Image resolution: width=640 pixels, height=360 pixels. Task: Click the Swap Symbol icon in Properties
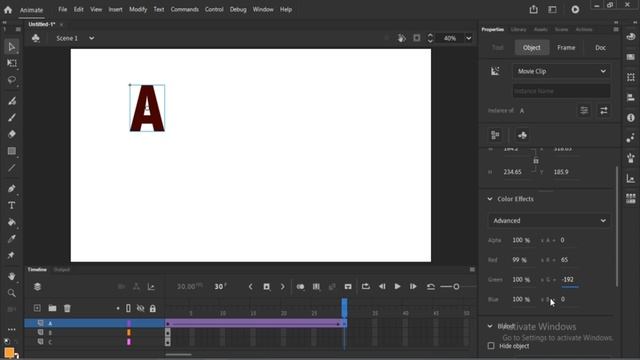click(604, 111)
